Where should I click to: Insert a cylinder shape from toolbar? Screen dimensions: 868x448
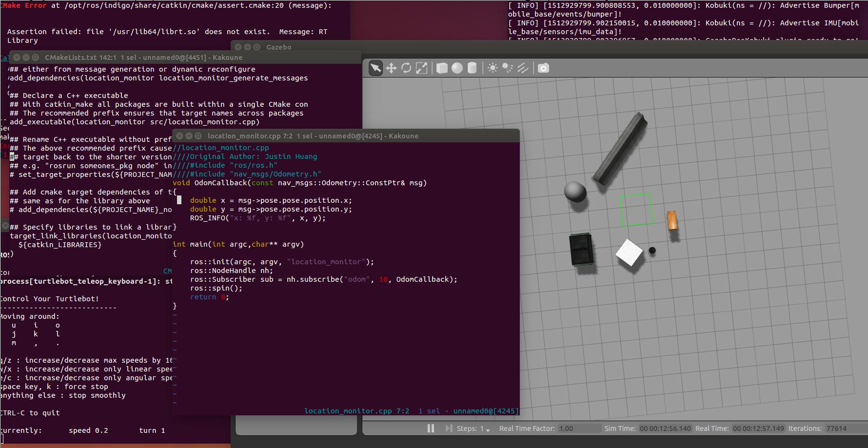(x=472, y=68)
